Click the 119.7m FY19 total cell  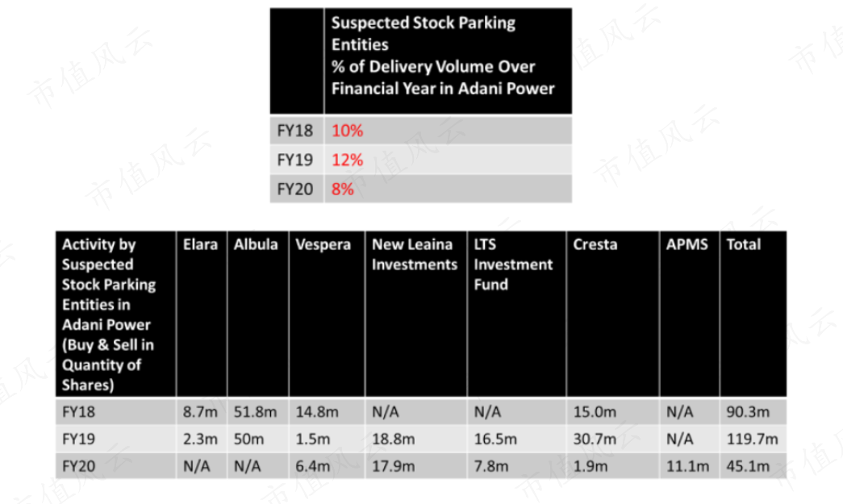click(x=753, y=439)
